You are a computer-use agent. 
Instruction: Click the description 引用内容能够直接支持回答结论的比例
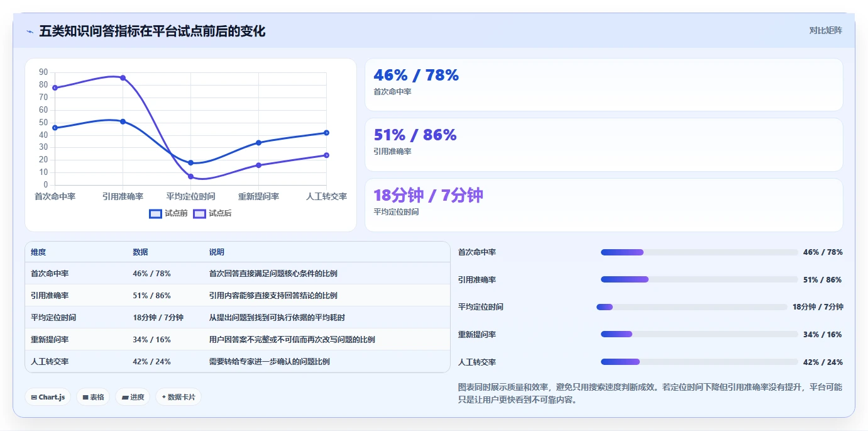pos(273,296)
